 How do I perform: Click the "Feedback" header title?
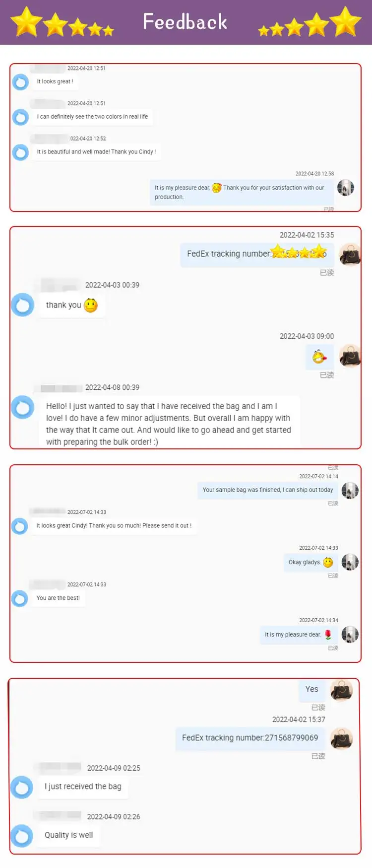pyautogui.click(x=185, y=22)
